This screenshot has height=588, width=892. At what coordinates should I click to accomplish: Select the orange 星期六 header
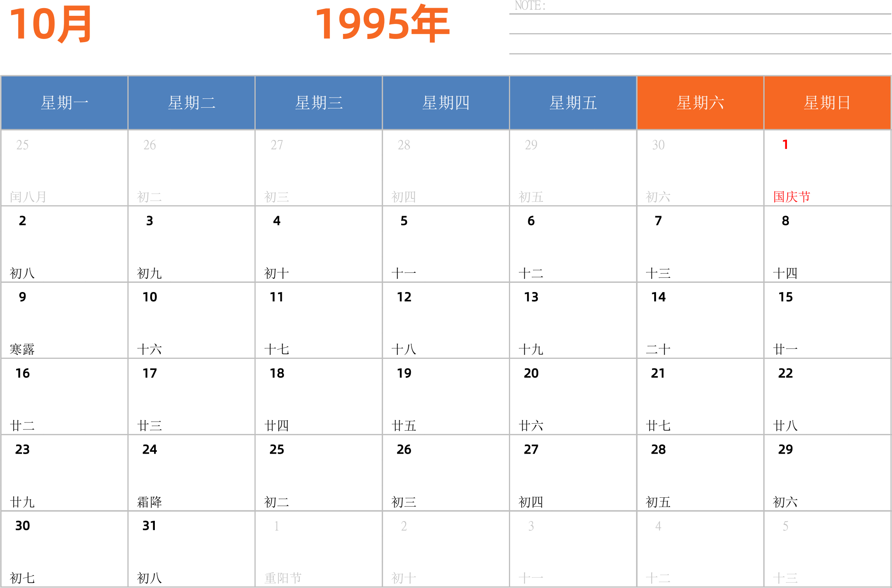tap(700, 103)
